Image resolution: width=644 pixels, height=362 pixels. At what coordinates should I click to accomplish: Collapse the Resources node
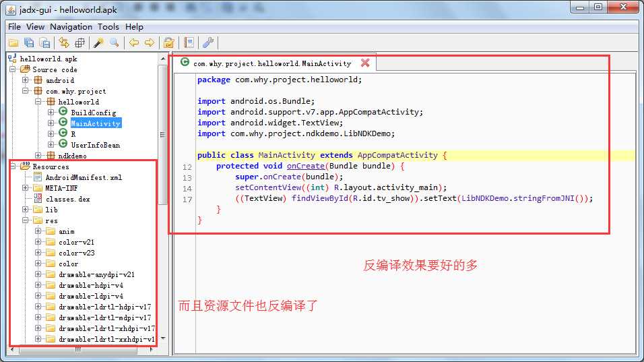[x=13, y=167]
